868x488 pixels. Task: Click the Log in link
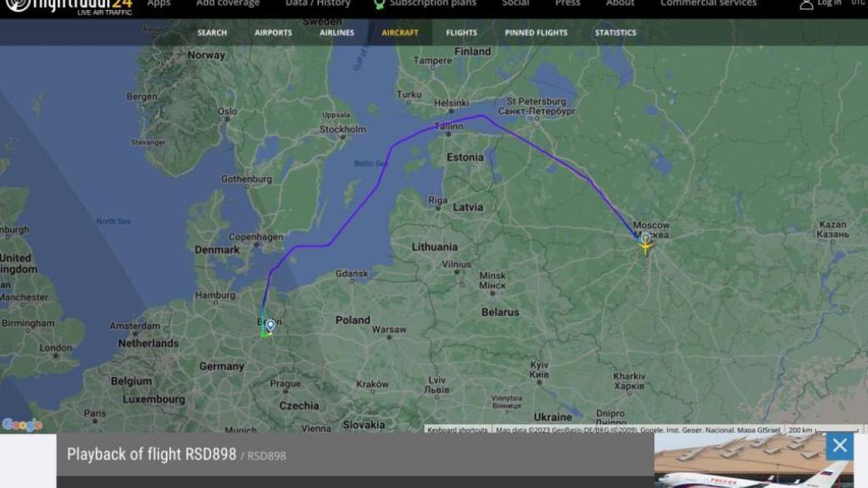[x=829, y=3]
